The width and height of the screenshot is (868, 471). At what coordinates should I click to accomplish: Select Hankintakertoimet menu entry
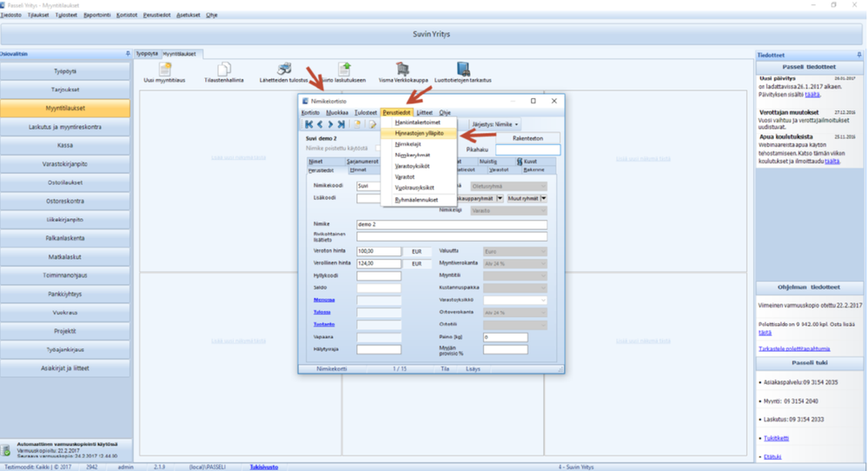(419, 123)
